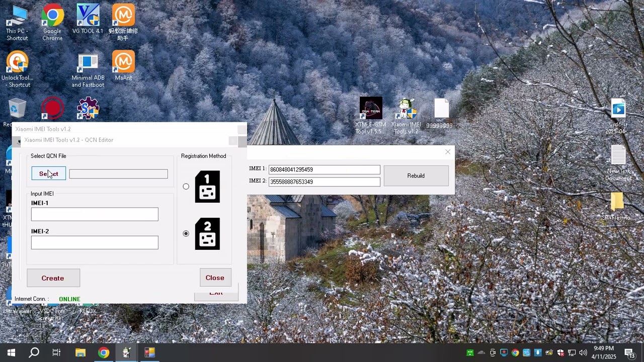Open XTM E-GSM Tool desktop icon
Image resolution: width=644 pixels, height=362 pixels.
(x=371, y=116)
